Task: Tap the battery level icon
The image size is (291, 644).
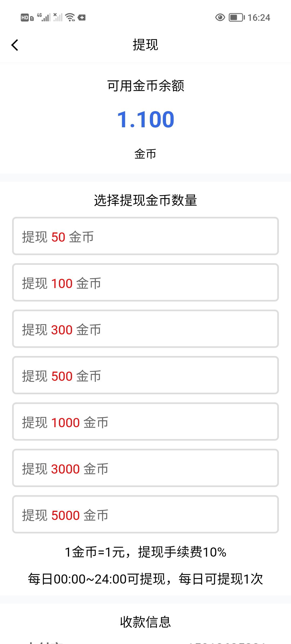Action: point(237,18)
